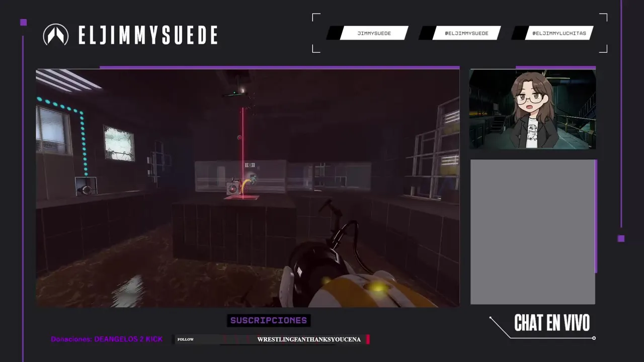The height and width of the screenshot is (362, 644).
Task: Click the FOLLOW label in the ticker
Action: click(x=186, y=339)
